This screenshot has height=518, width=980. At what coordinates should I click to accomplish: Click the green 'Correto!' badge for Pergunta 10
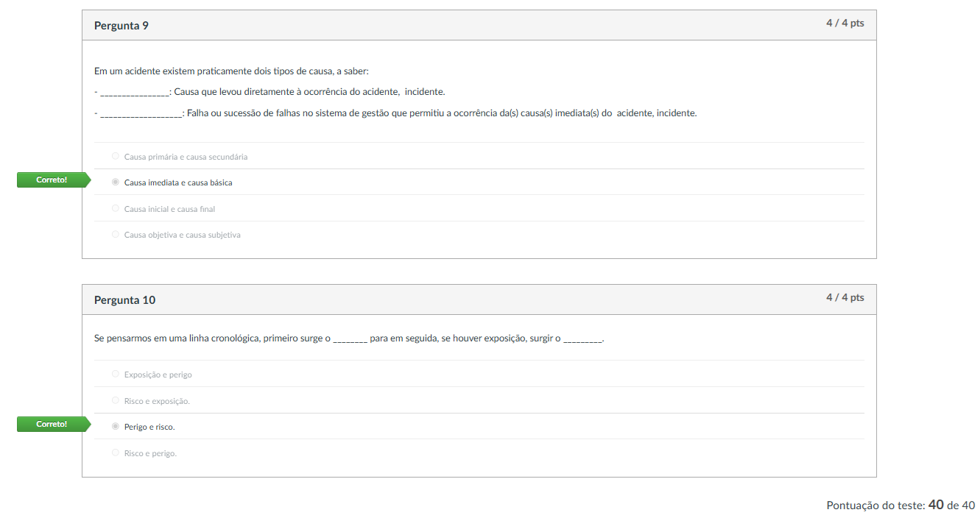pyautogui.click(x=52, y=424)
